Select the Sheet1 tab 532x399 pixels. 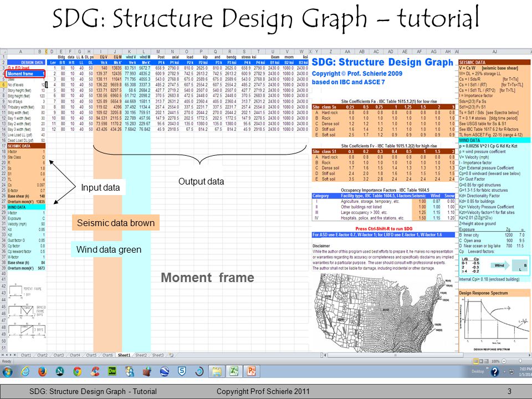124,355
